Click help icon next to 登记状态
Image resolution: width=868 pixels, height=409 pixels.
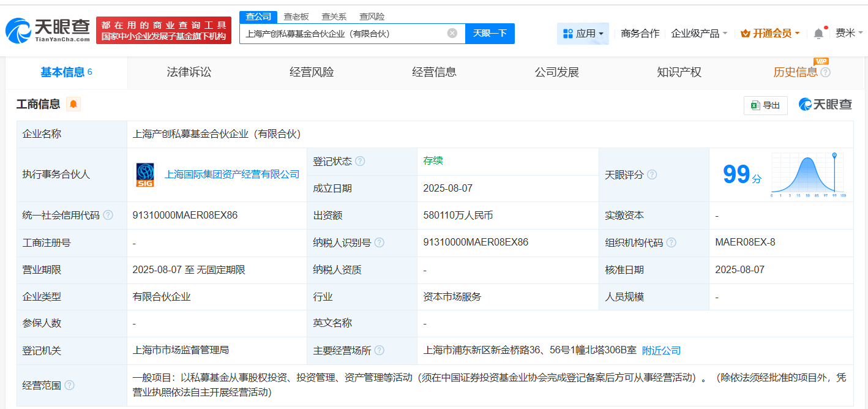pyautogui.click(x=360, y=162)
